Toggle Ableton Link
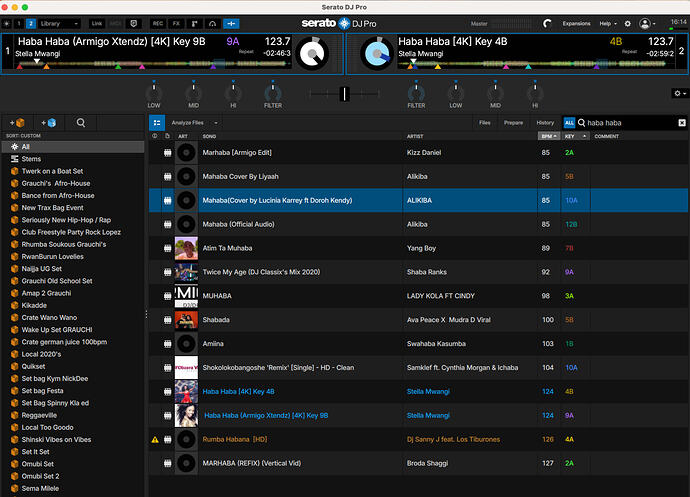The image size is (690, 497). click(x=97, y=23)
